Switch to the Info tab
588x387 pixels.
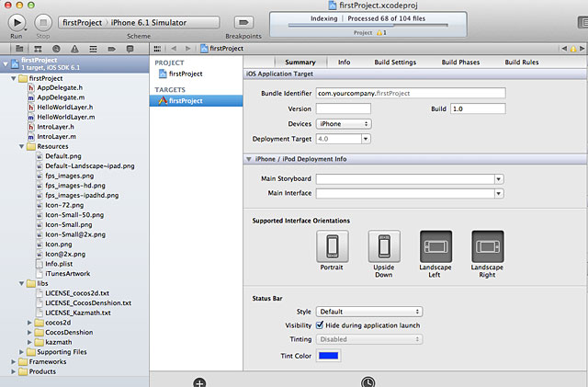[344, 63]
